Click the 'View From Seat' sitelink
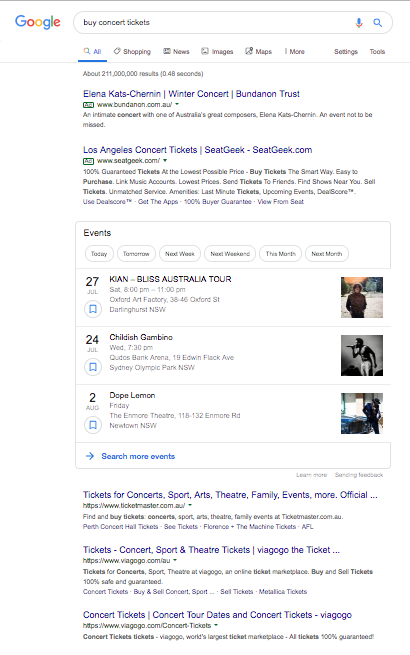Screen dimensions: 410x655 pyautogui.click(x=280, y=201)
